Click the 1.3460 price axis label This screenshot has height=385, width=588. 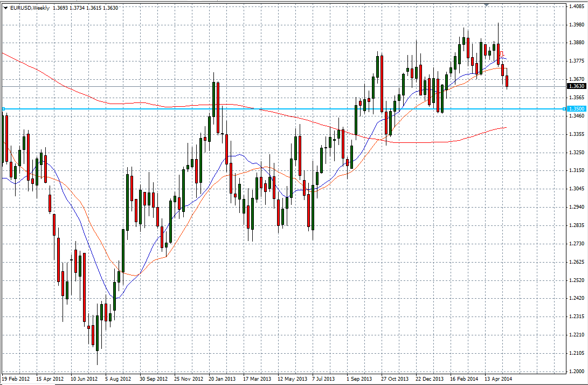pos(577,115)
